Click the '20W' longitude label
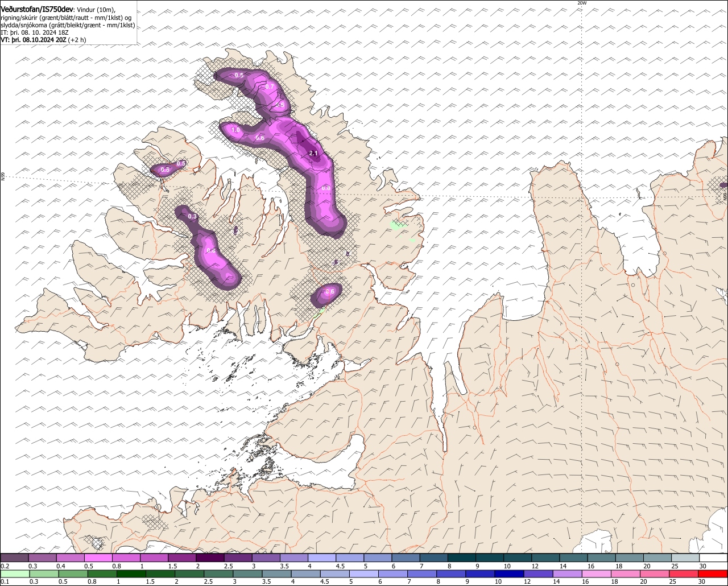This screenshot has width=728, height=586. pyautogui.click(x=581, y=3)
